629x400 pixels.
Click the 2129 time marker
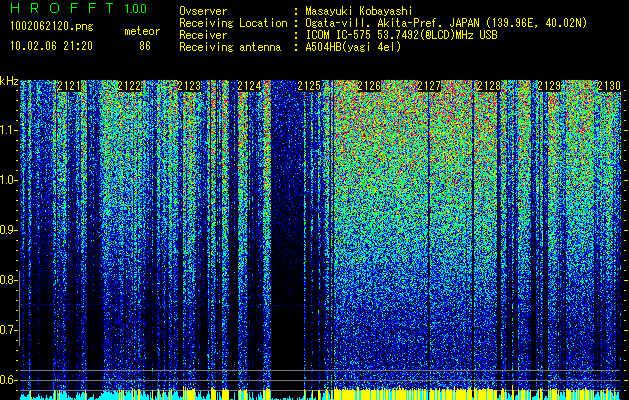coord(549,86)
